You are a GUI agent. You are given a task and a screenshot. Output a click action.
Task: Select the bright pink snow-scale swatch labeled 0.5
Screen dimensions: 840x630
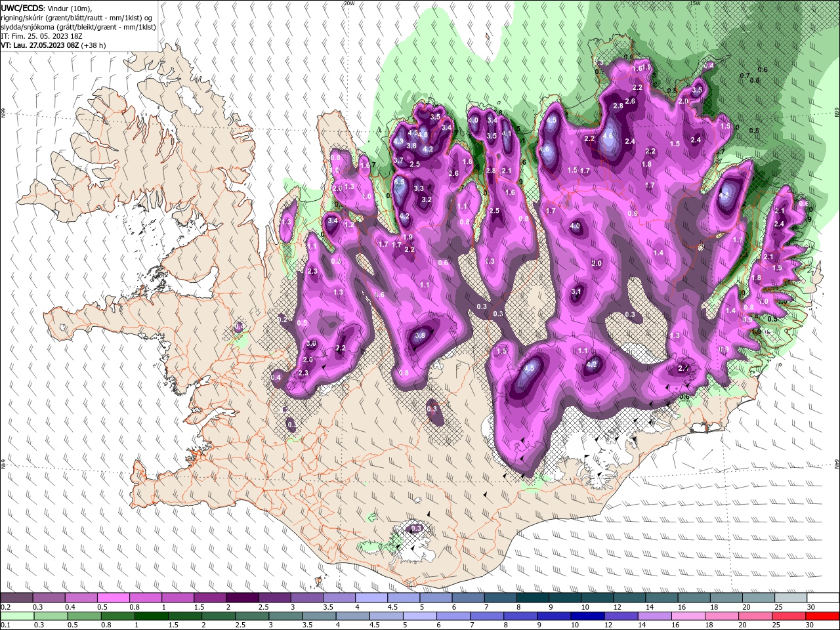point(113,598)
